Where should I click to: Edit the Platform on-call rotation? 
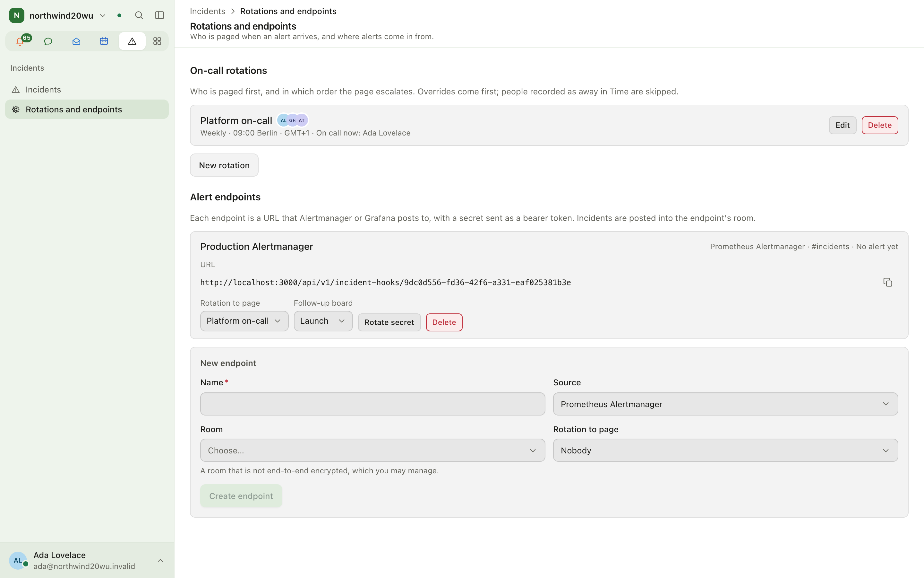click(x=842, y=125)
